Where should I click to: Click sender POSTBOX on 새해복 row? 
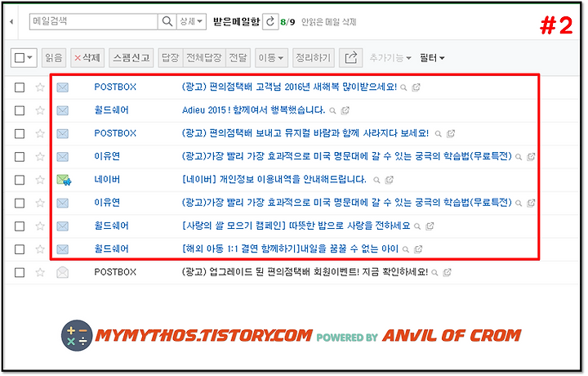[x=115, y=87]
